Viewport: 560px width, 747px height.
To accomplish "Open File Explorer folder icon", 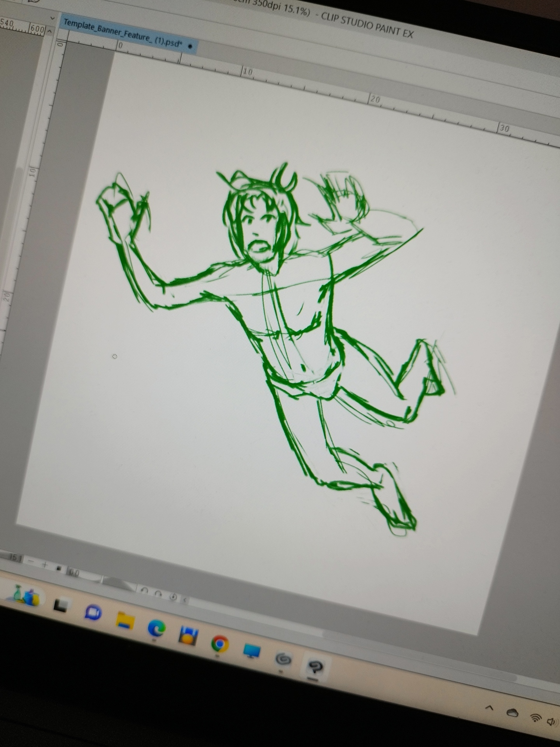I will click(125, 620).
